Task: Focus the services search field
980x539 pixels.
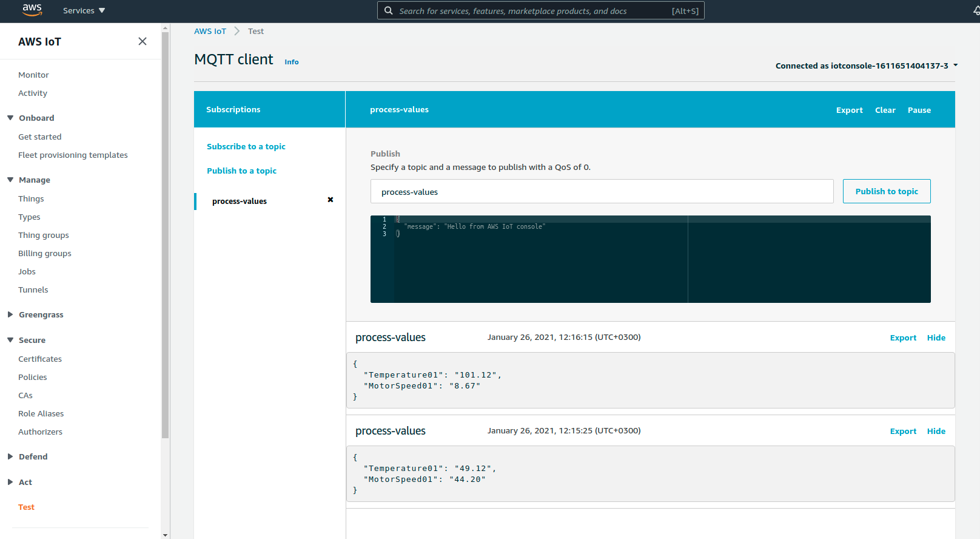Action: pyautogui.click(x=541, y=10)
